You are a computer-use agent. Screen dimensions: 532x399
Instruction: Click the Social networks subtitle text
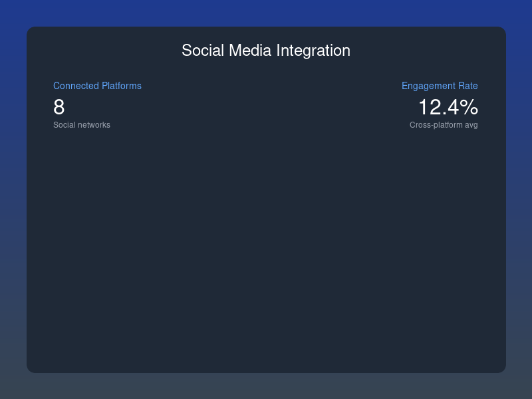(82, 125)
